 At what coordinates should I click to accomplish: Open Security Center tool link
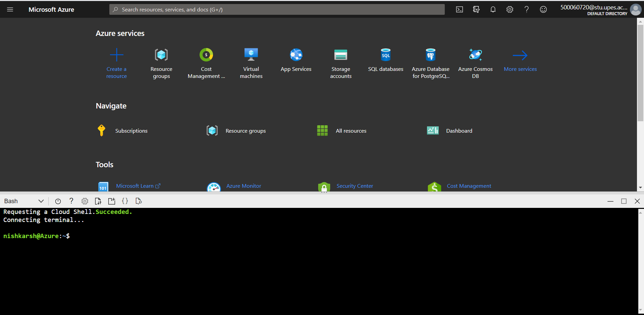coord(355,186)
